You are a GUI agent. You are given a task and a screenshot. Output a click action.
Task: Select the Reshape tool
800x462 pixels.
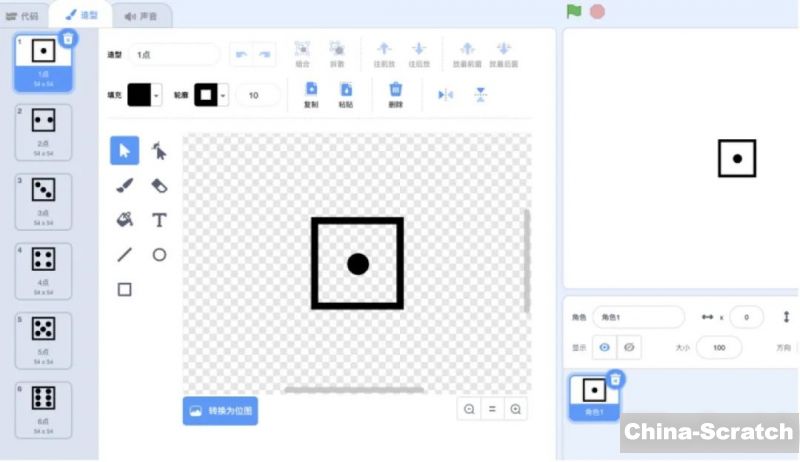tap(159, 151)
